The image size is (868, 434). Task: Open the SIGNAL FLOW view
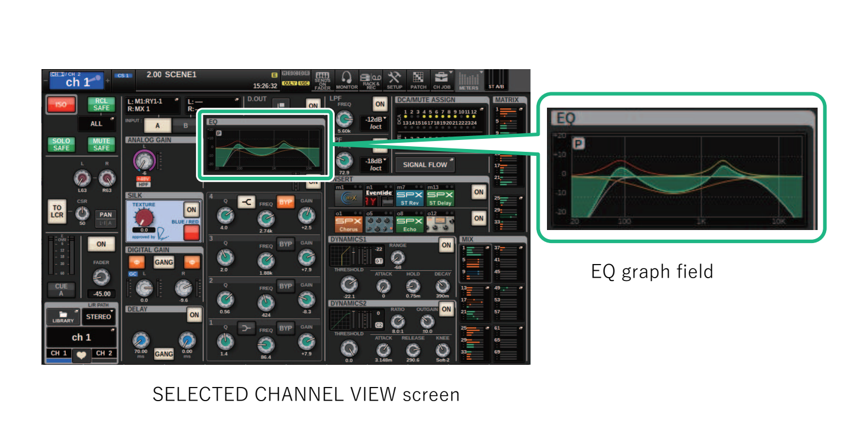point(425,164)
